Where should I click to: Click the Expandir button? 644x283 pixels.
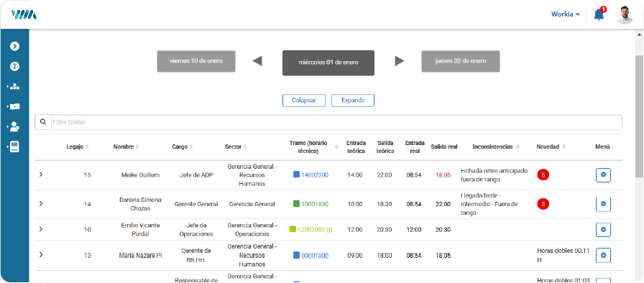(353, 101)
